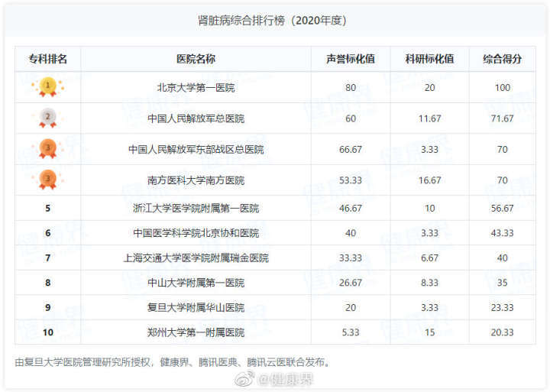Select the hospital name 北京大学第一医院
The height and width of the screenshot is (392, 550).
(x=196, y=88)
